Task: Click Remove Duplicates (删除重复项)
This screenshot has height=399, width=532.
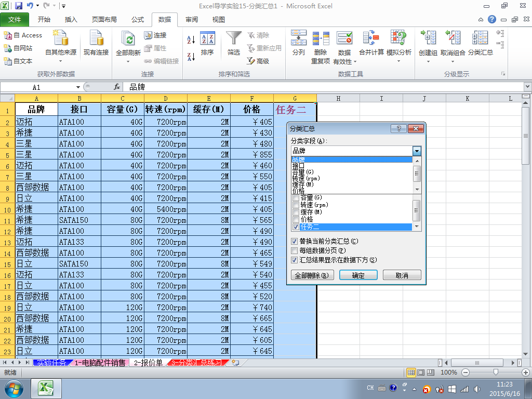Action: [321, 47]
